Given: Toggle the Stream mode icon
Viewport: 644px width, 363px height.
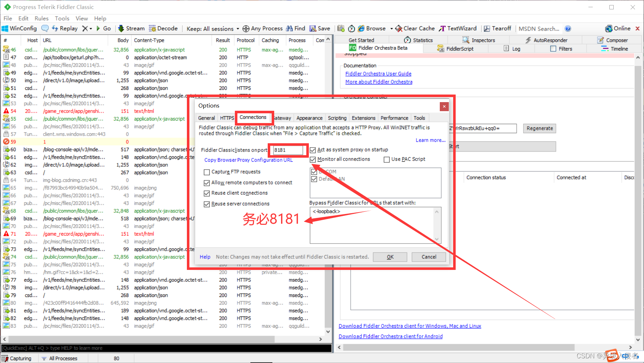Looking at the screenshot, I should 121,28.
